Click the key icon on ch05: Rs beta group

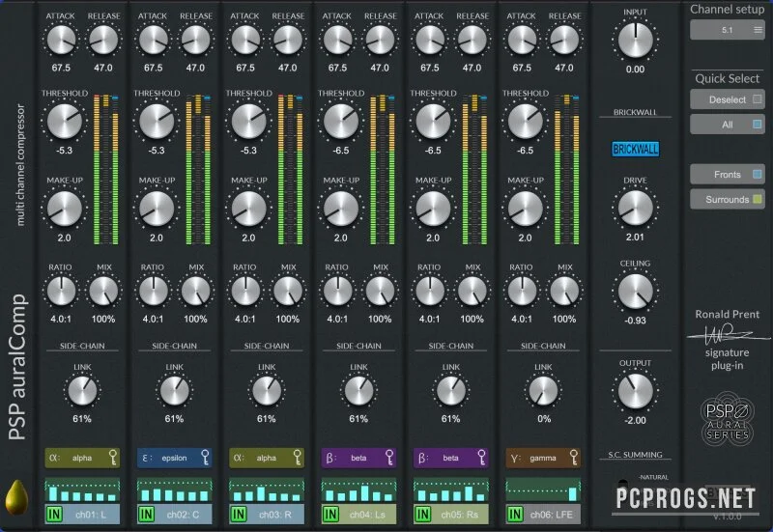pos(481,458)
